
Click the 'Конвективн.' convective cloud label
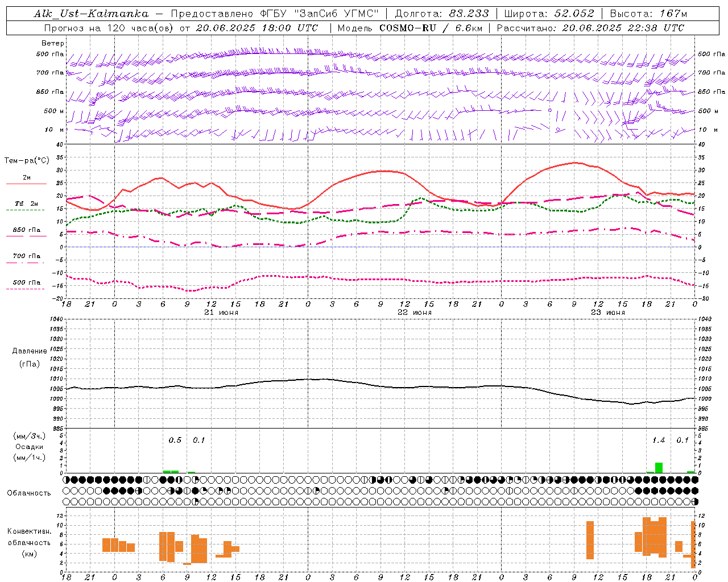point(29,531)
